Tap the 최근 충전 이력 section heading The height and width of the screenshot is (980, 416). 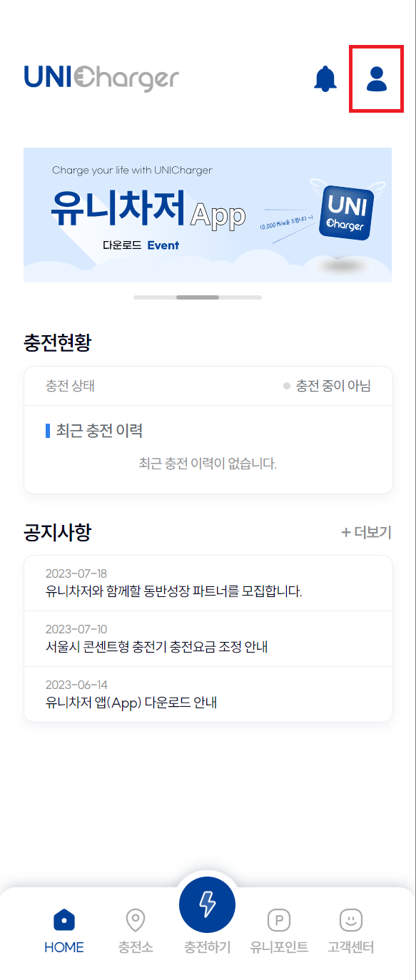click(x=99, y=430)
